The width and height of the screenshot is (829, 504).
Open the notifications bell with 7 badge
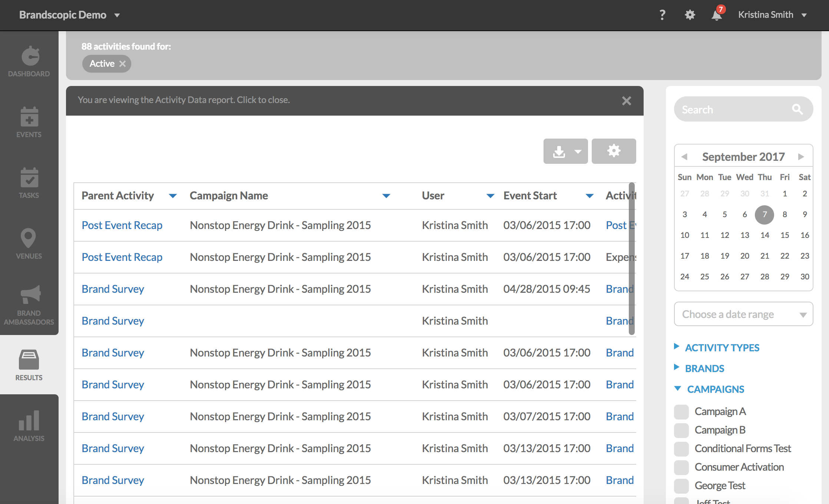coord(717,14)
